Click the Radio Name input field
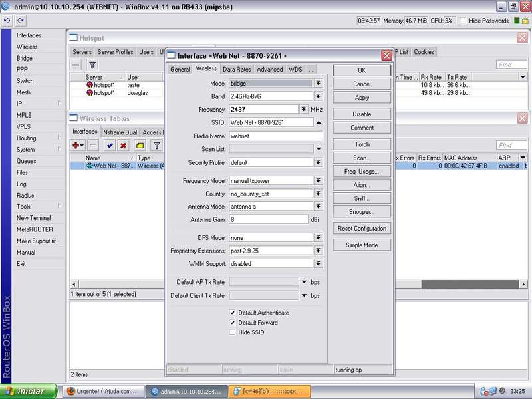The image size is (532, 399). pos(276,136)
